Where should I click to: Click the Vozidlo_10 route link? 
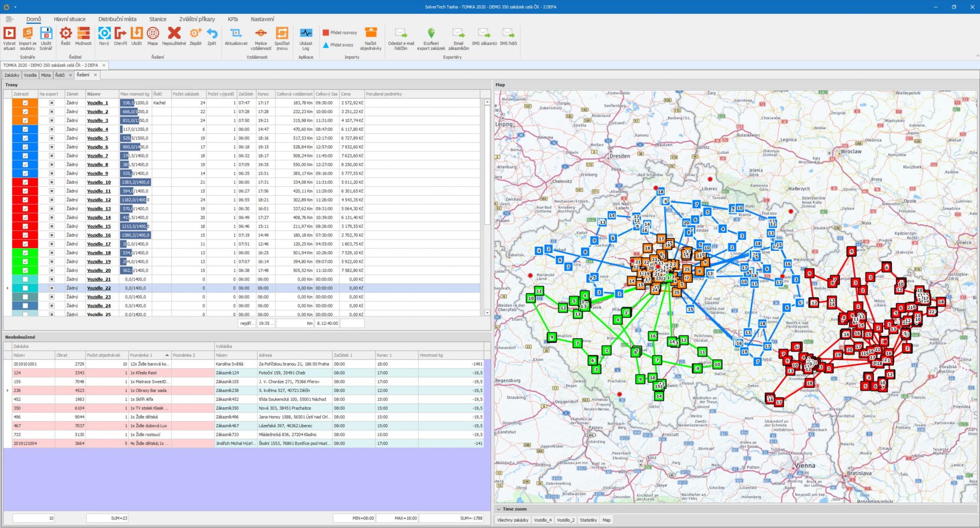pos(100,182)
